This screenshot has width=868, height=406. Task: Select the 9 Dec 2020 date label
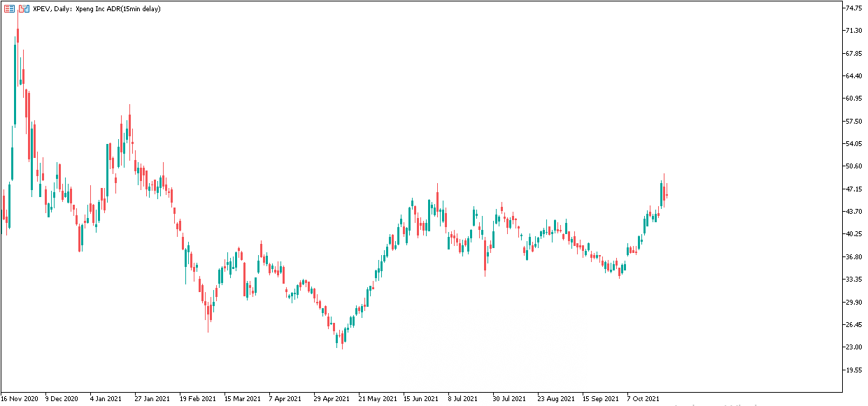pos(62,399)
